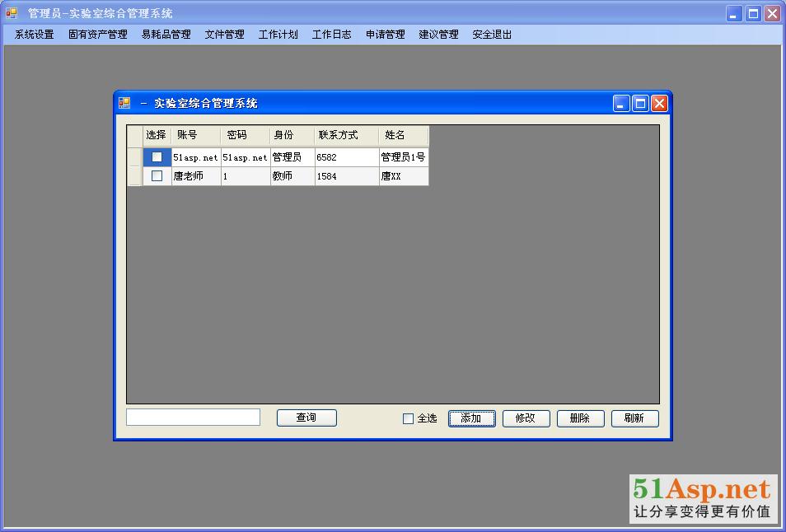Click the 姓名 column header
786x532 pixels.
404,135
